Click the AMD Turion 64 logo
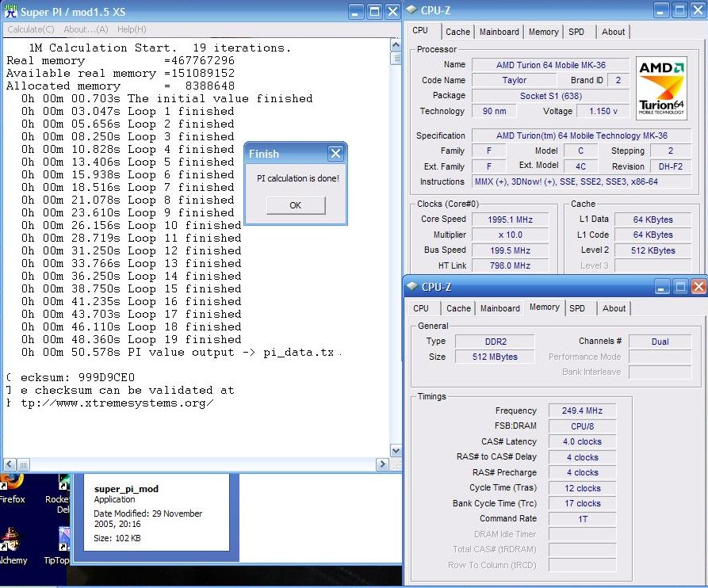The image size is (708, 588). coord(661,88)
